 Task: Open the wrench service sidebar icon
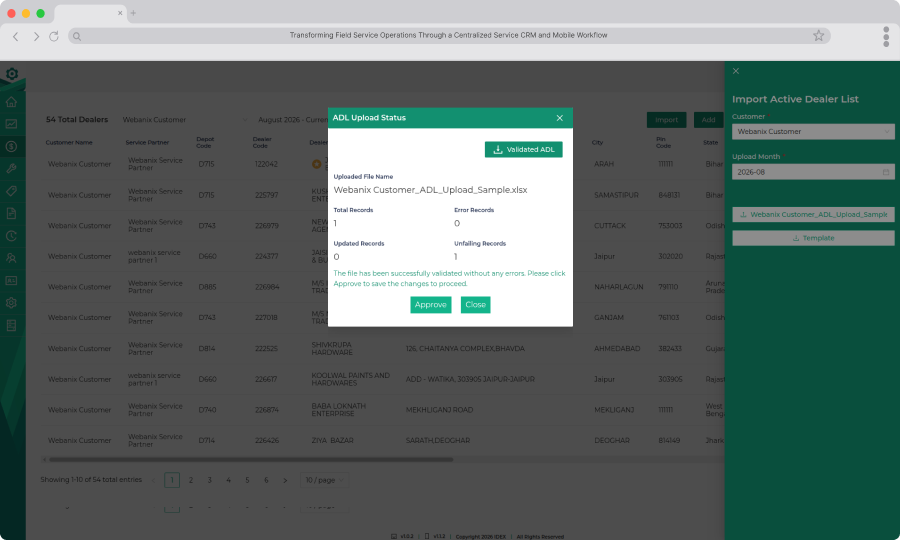pos(11,169)
